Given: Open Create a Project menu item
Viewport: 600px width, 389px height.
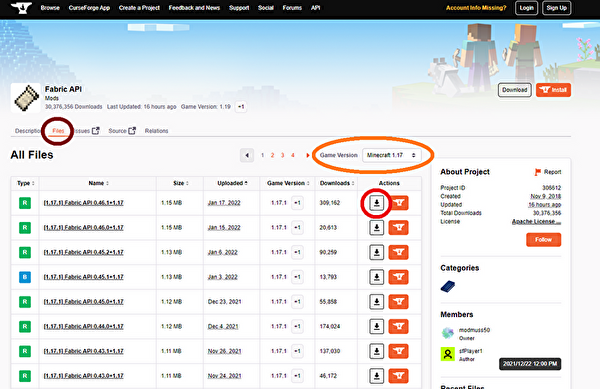Looking at the screenshot, I should click(139, 8).
